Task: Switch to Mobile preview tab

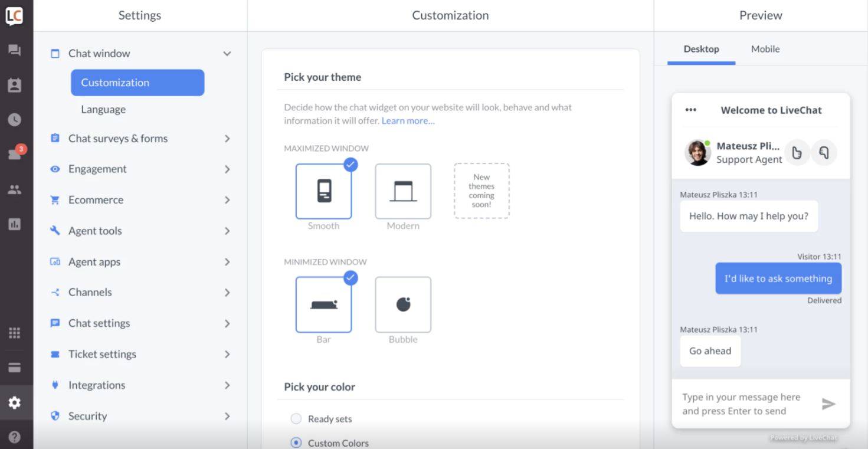Action: 765,49
